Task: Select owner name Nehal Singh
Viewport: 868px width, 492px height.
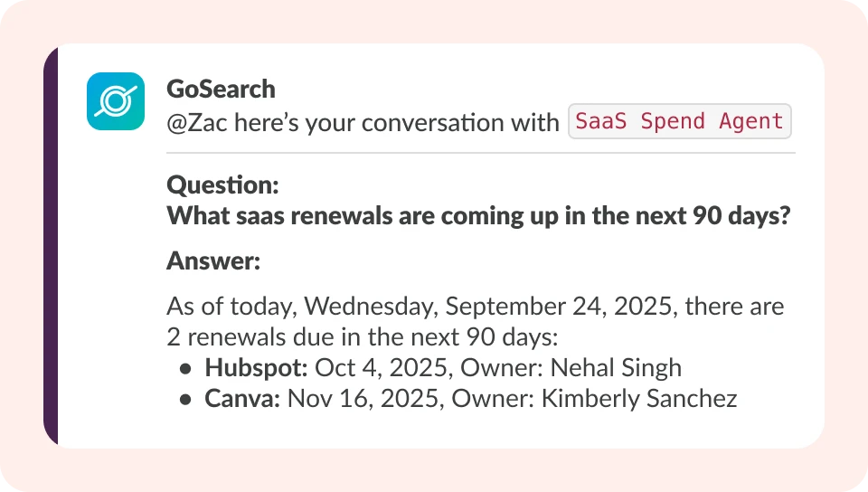Action: tap(616, 368)
